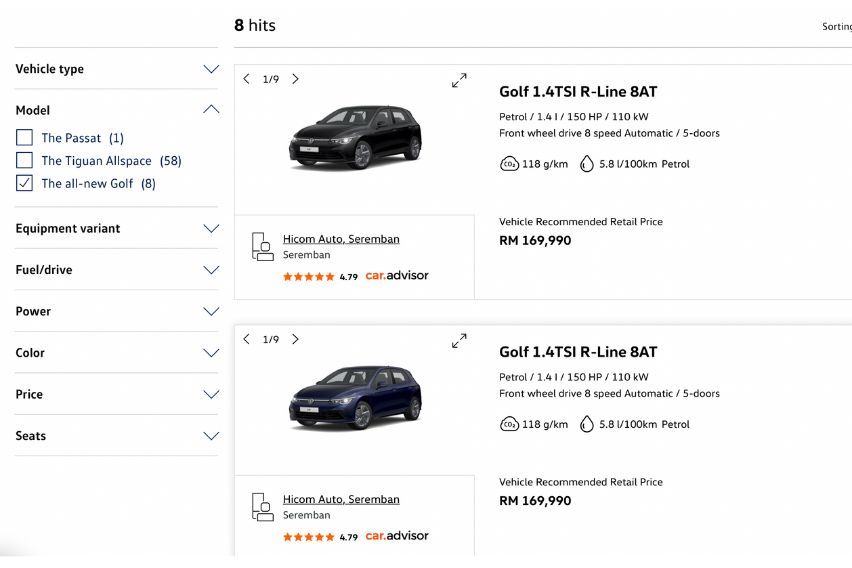Enable The Passat model checkbox

25,138
